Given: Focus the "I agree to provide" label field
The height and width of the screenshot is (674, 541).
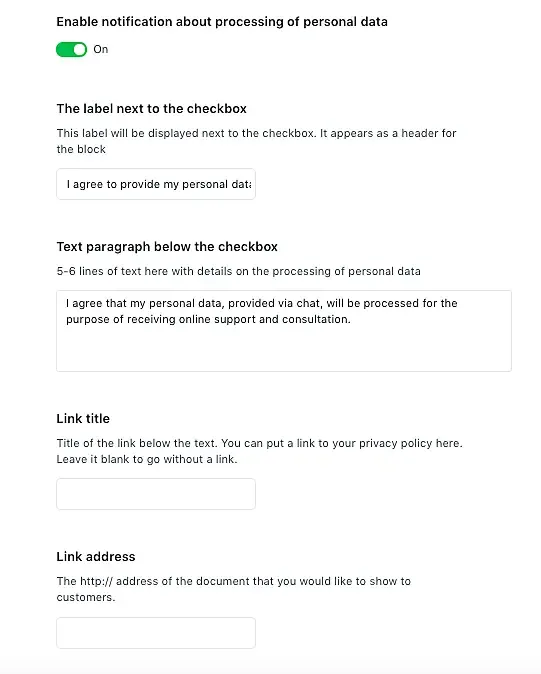Looking at the screenshot, I should click(156, 184).
